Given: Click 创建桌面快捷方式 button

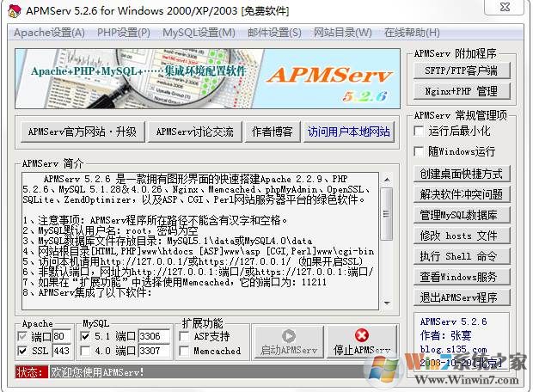Looking at the screenshot, I should [462, 174].
